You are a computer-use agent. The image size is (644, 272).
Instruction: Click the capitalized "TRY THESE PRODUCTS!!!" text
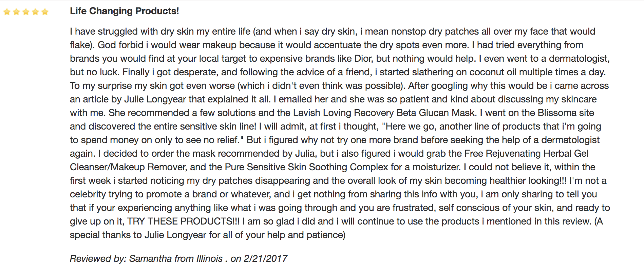click(183, 221)
